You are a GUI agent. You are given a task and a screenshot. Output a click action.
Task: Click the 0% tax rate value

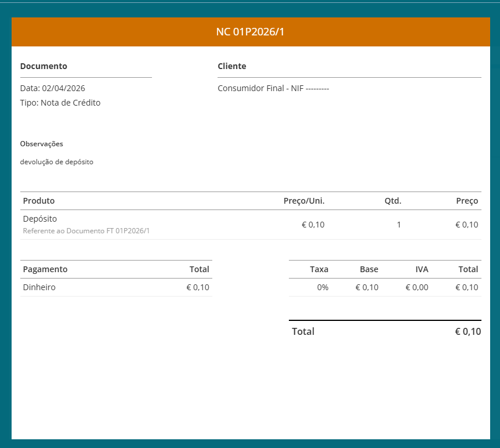[x=323, y=287]
